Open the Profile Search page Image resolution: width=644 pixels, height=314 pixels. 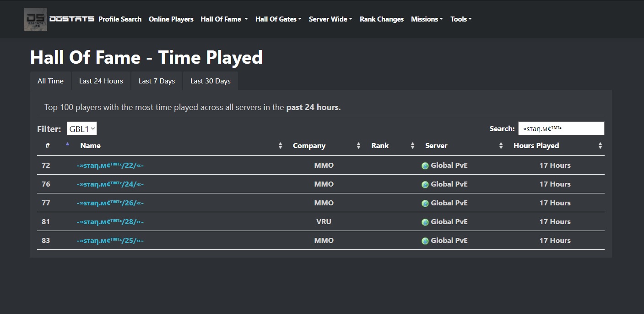(120, 19)
